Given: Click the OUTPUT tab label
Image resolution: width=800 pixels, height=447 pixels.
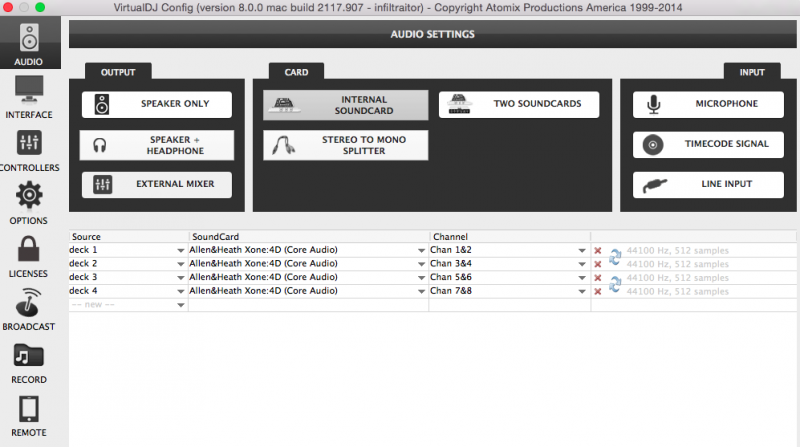Looking at the screenshot, I should [x=118, y=72].
